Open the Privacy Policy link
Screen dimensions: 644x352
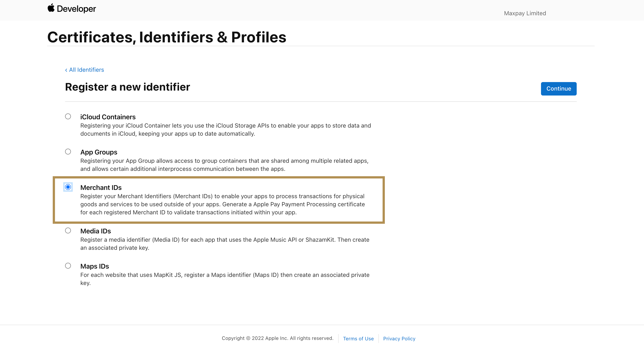click(x=399, y=339)
